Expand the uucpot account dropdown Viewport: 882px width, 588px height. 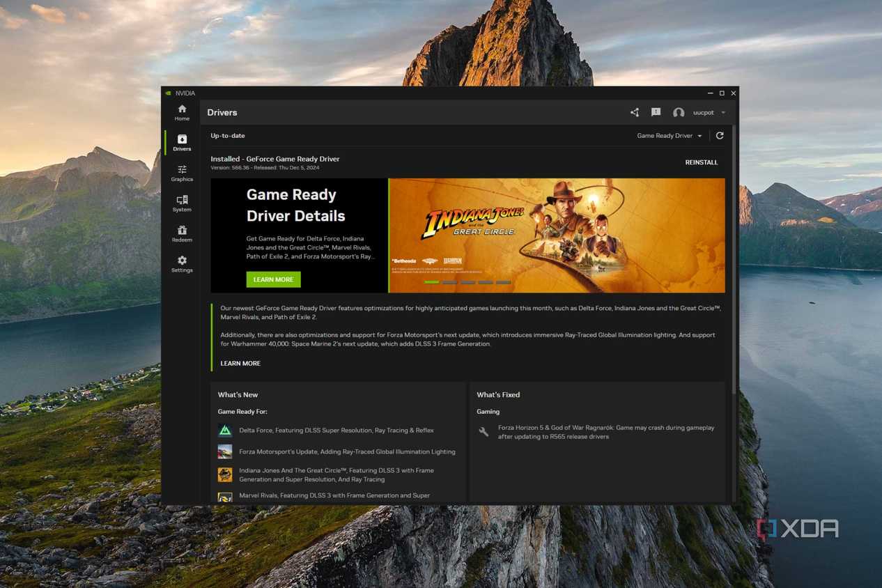(723, 112)
